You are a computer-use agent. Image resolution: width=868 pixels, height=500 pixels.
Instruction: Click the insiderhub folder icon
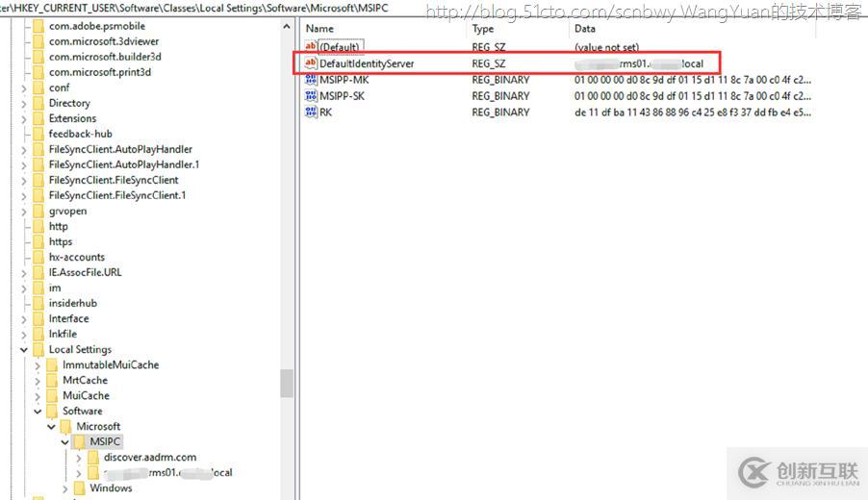click(38, 304)
